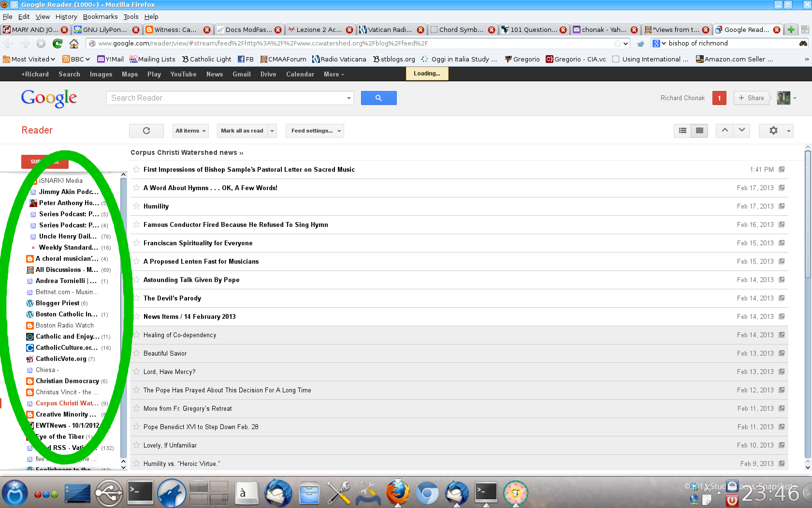This screenshot has height=508, width=812.
Task: Open 'Lord, Have Mercy?' original page icon
Action: tap(782, 372)
